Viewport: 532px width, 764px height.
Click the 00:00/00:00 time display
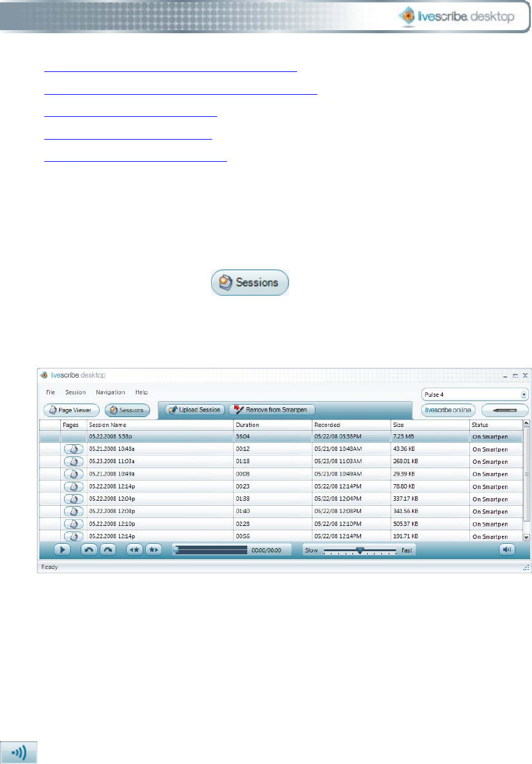(x=266, y=550)
